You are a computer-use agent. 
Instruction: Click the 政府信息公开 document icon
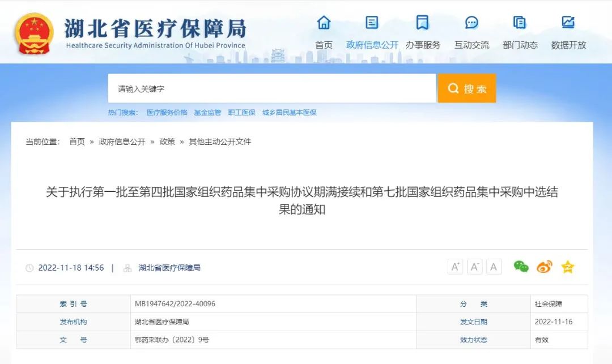pos(371,23)
